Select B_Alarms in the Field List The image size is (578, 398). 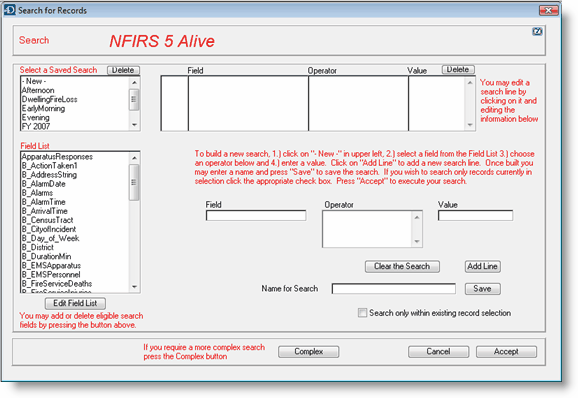(76, 193)
